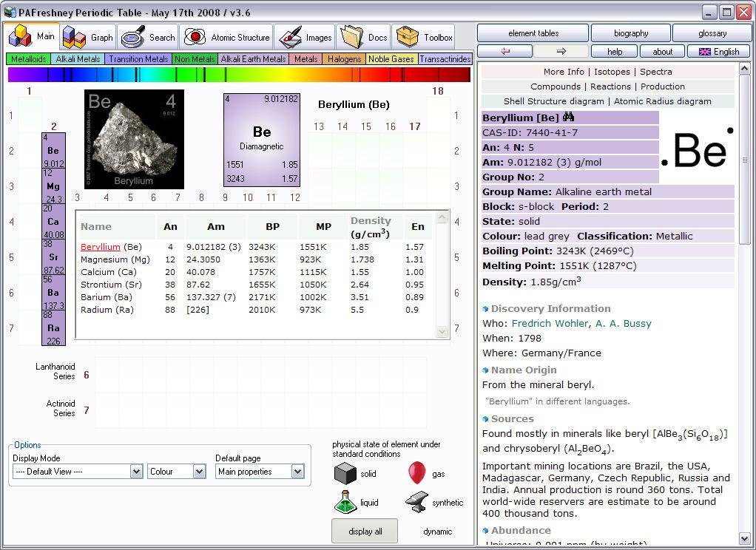Select the Magnesium cell in group 2

(x=53, y=186)
